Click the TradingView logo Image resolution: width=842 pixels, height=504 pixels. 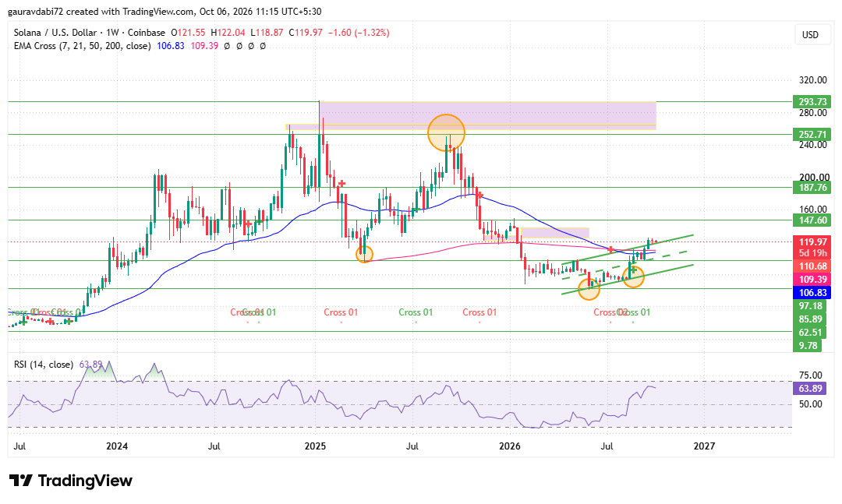point(71,481)
